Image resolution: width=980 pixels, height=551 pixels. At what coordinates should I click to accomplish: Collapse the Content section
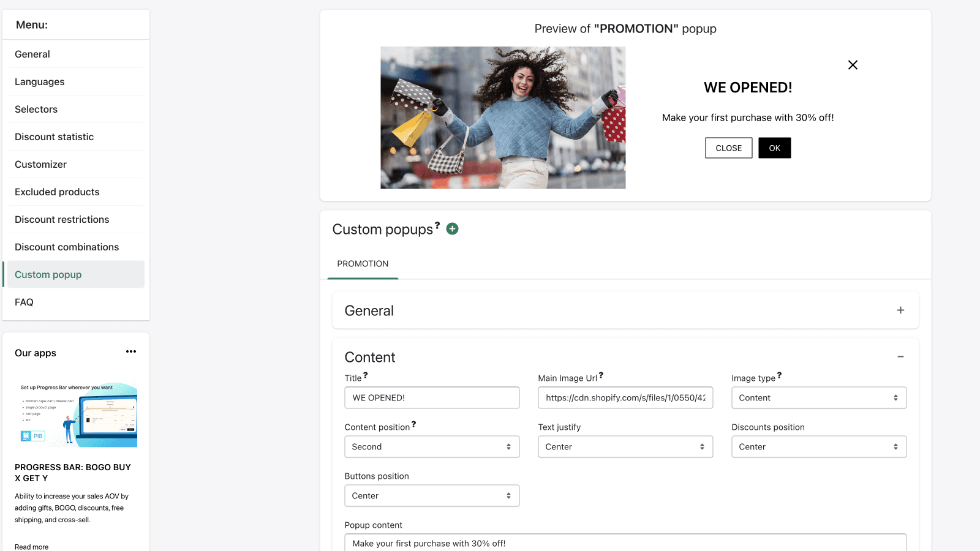point(900,356)
